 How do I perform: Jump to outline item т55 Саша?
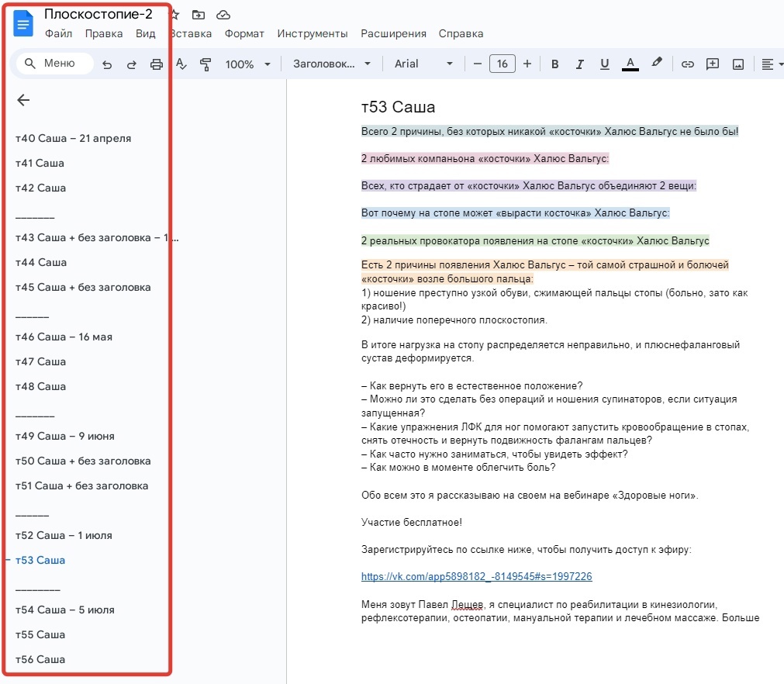point(40,634)
